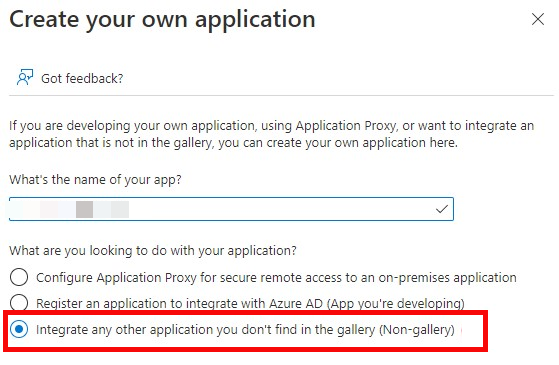The image size is (559, 365).
Task: Click the feedback person icon
Action: tap(25, 77)
